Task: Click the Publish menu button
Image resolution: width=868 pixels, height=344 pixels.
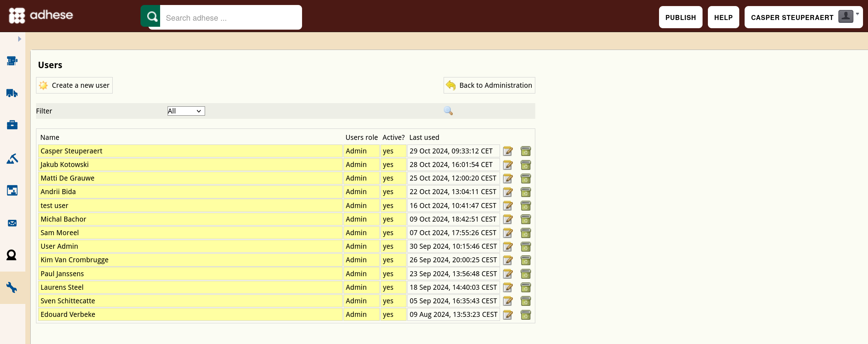Action: (680, 17)
